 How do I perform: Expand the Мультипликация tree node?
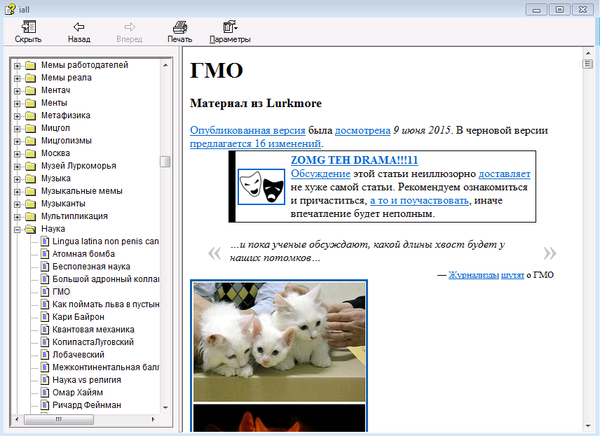coord(17,217)
